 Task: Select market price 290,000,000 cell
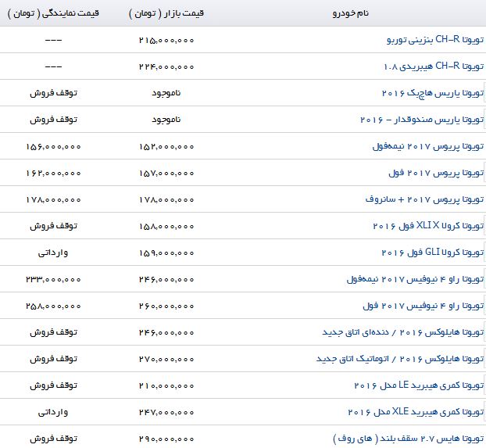coord(166,439)
